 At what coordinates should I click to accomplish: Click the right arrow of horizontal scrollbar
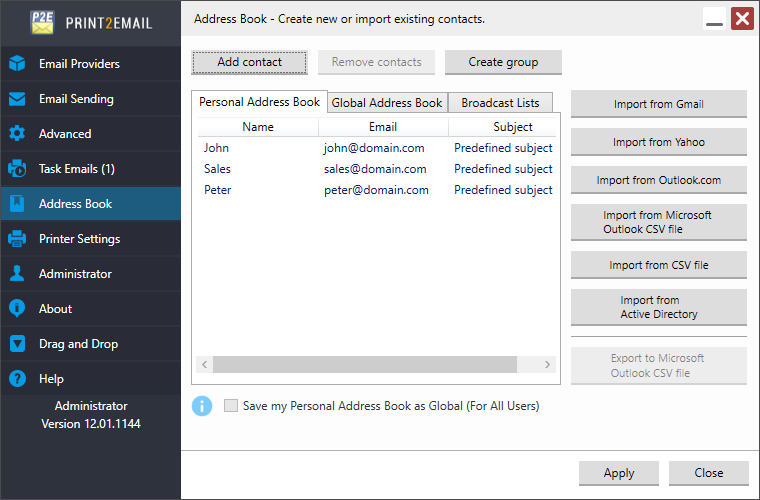pyautogui.click(x=547, y=364)
